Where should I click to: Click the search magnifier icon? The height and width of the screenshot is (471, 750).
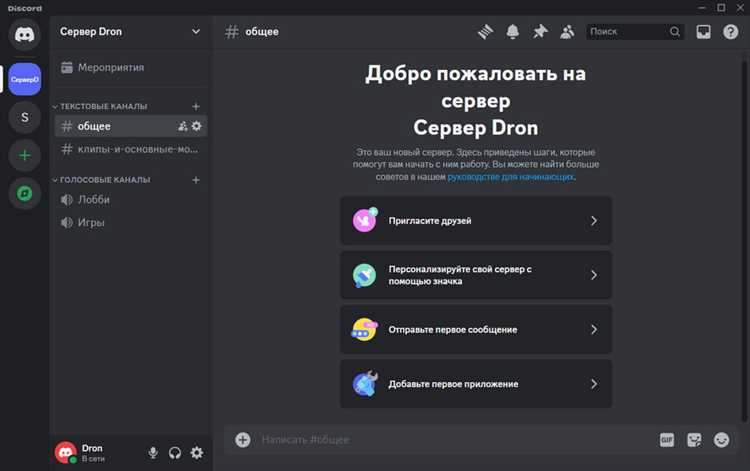click(674, 32)
